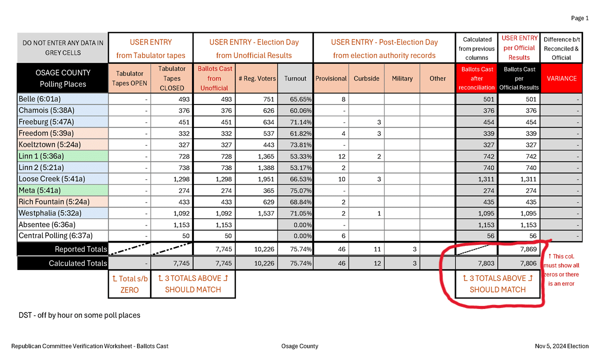
Task: Click the DST off by hour note
Action: pyautogui.click(x=79, y=315)
